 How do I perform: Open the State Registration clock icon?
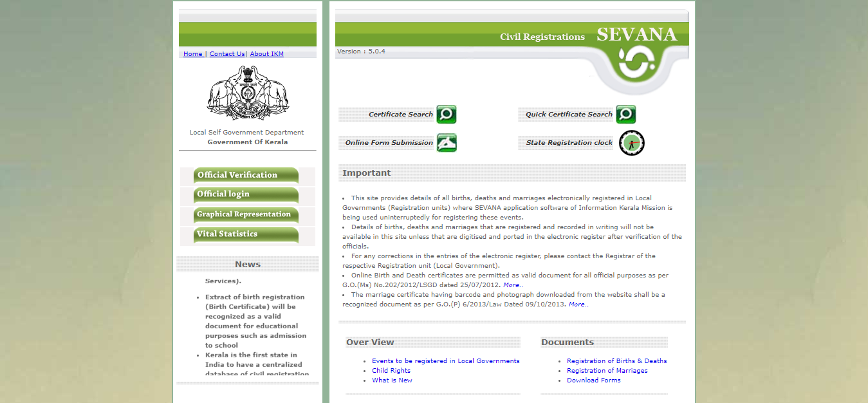[x=632, y=143]
